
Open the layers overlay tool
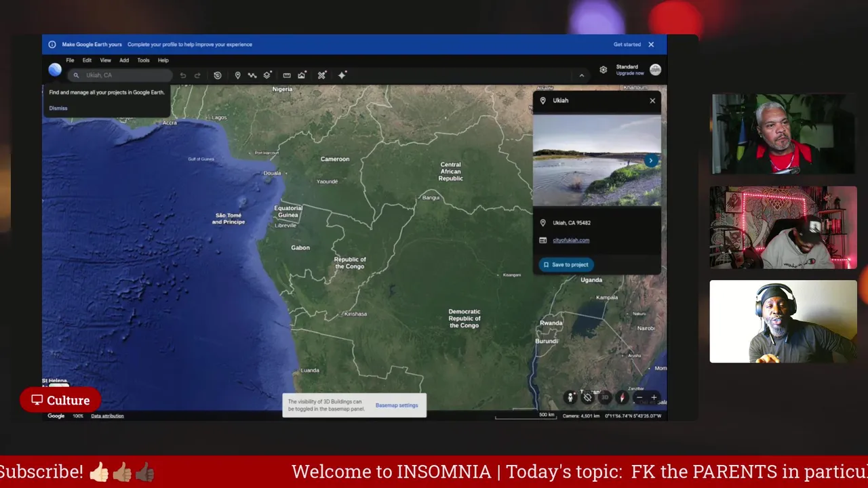pos(267,75)
